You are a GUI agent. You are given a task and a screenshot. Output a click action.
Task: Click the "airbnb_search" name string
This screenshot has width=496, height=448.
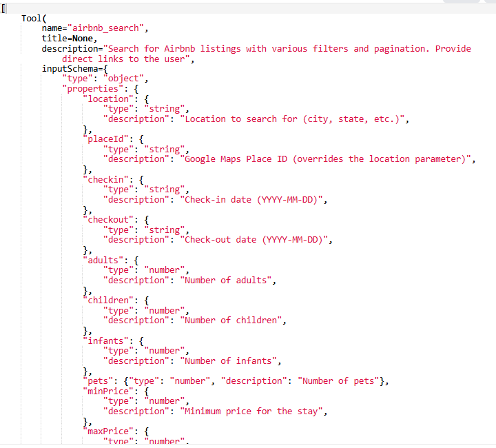coord(105,28)
